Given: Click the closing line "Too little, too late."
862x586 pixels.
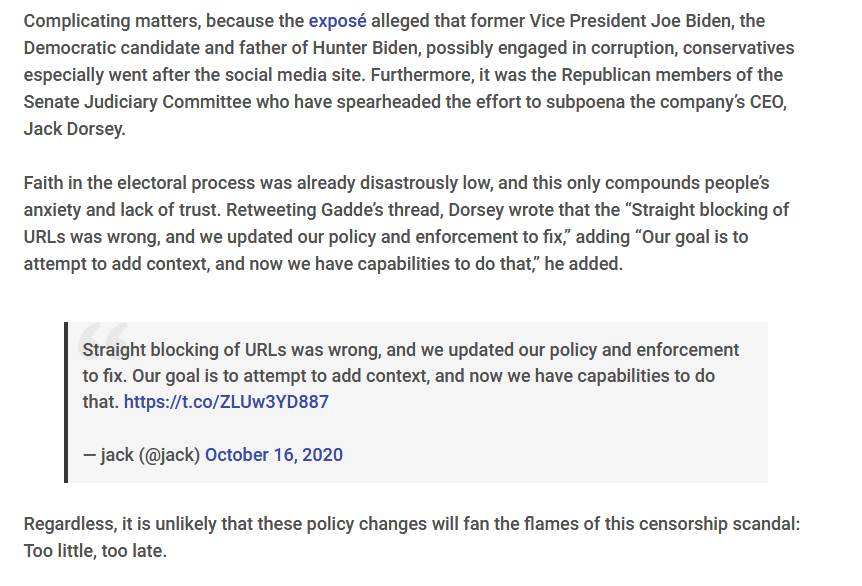Looking at the screenshot, I should tap(95, 550).
